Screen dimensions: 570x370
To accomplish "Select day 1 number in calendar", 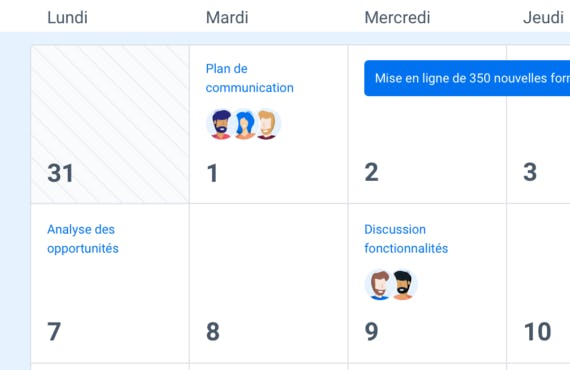I will pos(212,173).
